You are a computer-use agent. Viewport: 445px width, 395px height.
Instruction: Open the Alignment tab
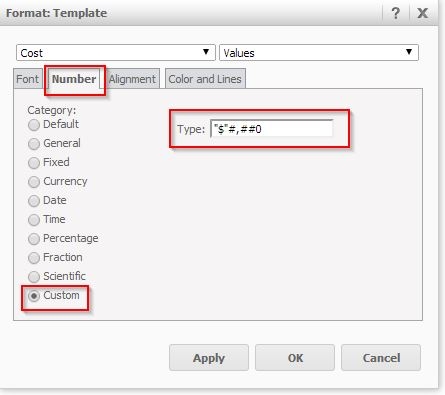point(132,79)
